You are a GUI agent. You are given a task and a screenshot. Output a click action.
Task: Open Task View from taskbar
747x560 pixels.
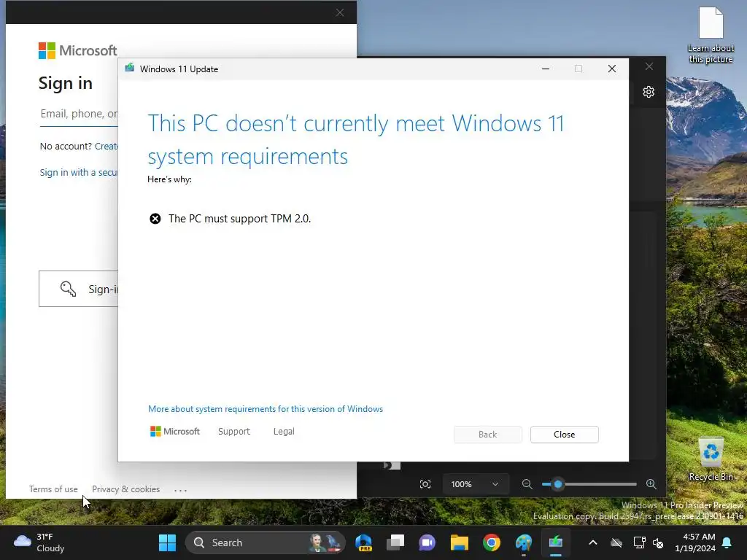tap(395, 542)
